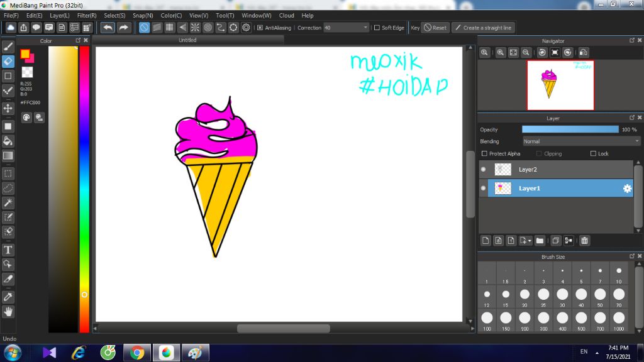The width and height of the screenshot is (644, 362).
Task: Open Chrome from the taskbar
Action: 137,353
